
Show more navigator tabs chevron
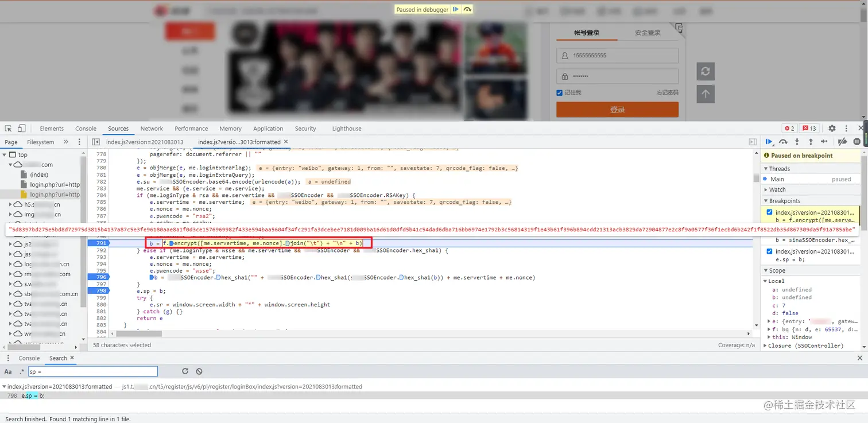point(65,142)
